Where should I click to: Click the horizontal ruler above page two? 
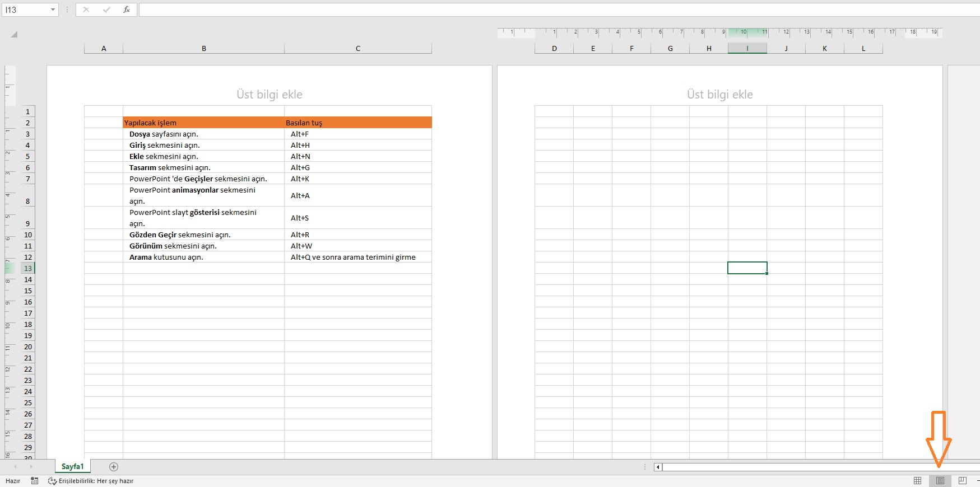coord(720,32)
